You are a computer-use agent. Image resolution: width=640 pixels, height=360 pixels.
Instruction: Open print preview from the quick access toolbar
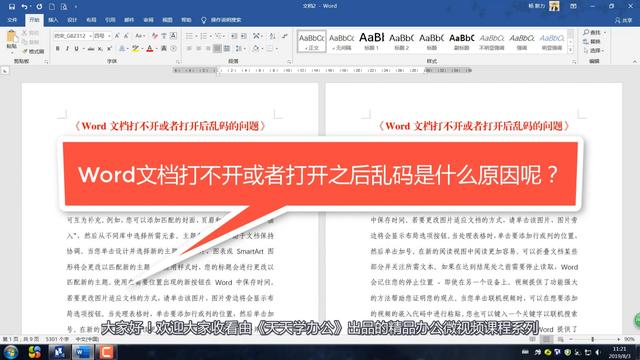(64, 7)
